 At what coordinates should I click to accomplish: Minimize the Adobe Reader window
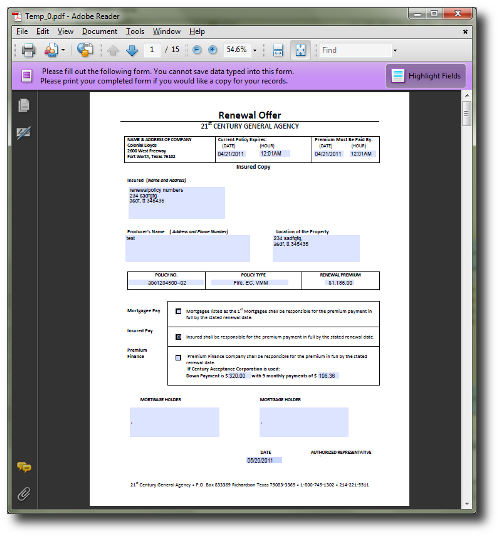pos(417,14)
